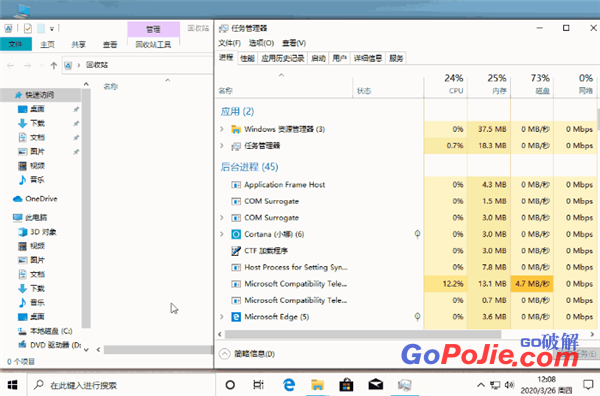The height and width of the screenshot is (396, 600).
Task: Show hidden tray icons chevron
Action: [481, 385]
